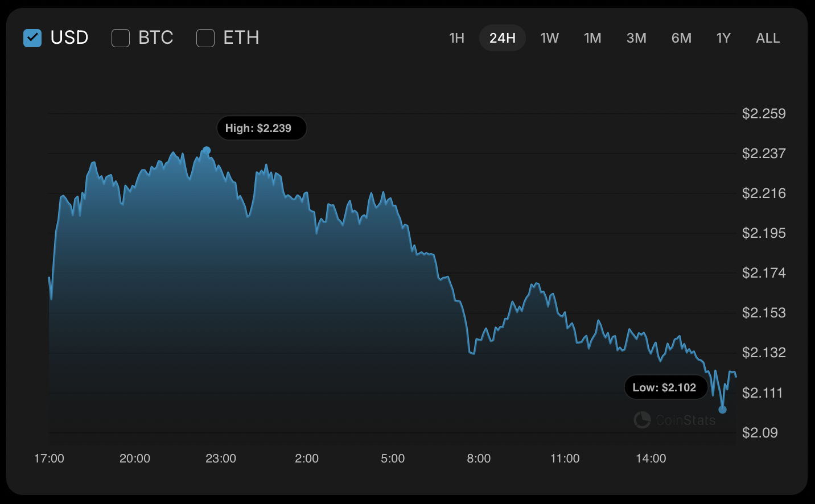815x504 pixels.
Task: Click the CoinStats logo icon
Action: coord(642,420)
